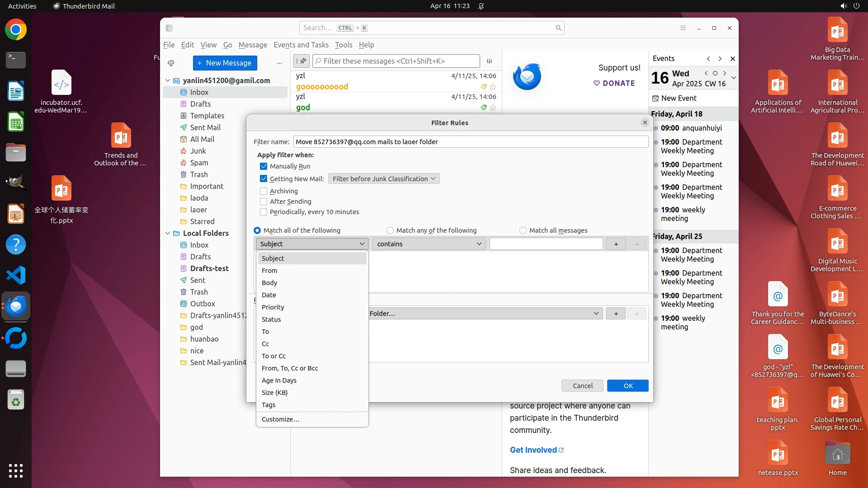Viewport: 868px width, 488px height.
Task: Star the goooooooood message
Action: 493,87
